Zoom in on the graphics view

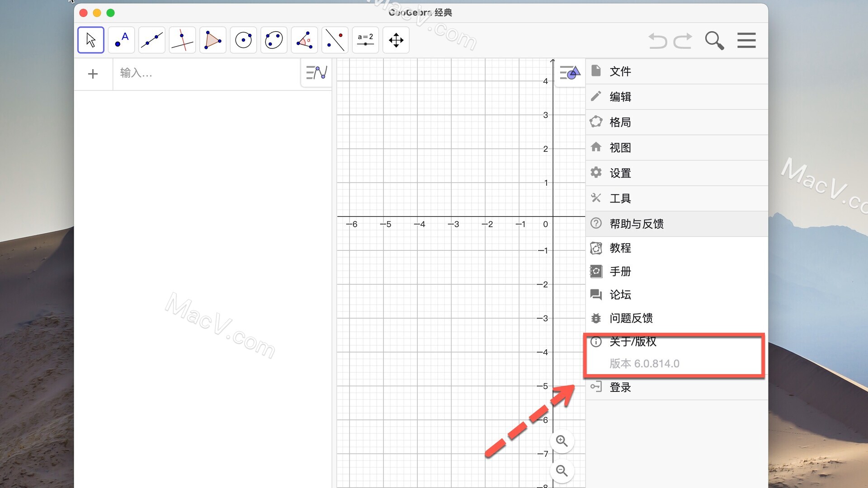[562, 441]
